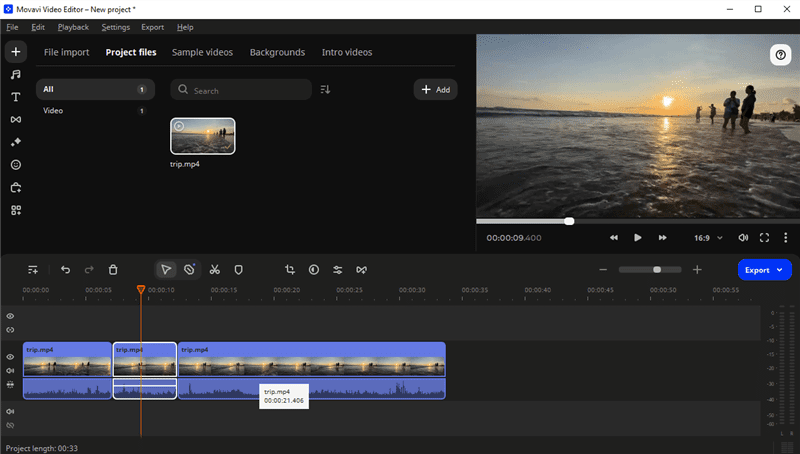Select the trip.mp4 thumbnail in Project files

point(203,136)
